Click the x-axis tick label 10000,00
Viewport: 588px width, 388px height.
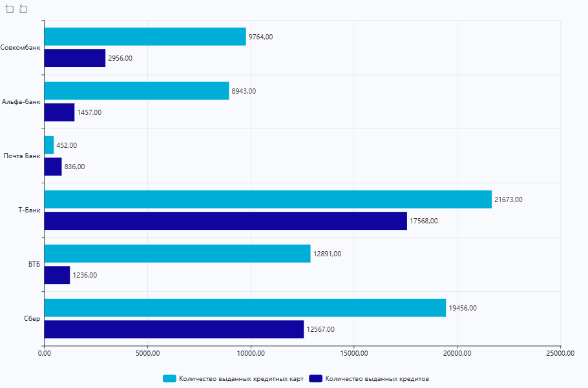click(251, 354)
